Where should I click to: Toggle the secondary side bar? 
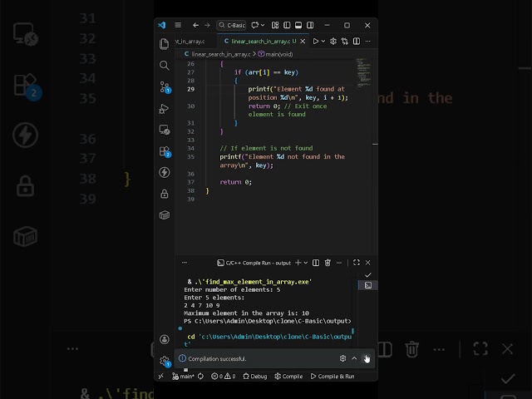pos(310,25)
